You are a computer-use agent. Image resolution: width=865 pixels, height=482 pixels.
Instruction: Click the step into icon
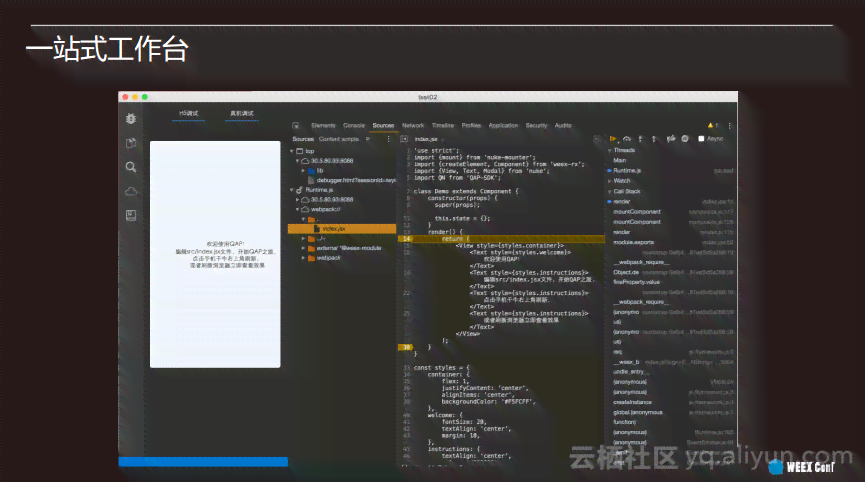click(640, 139)
